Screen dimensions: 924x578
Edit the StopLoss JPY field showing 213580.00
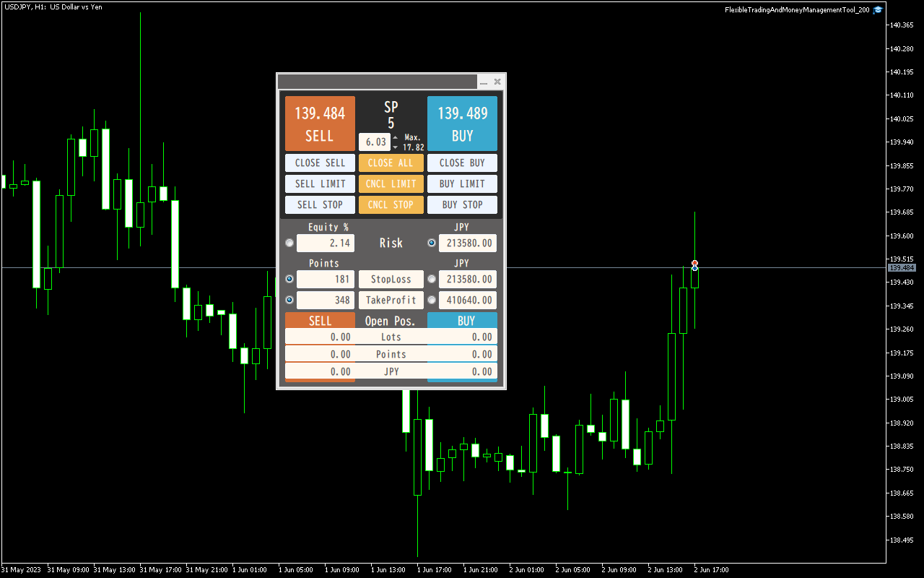468,279
